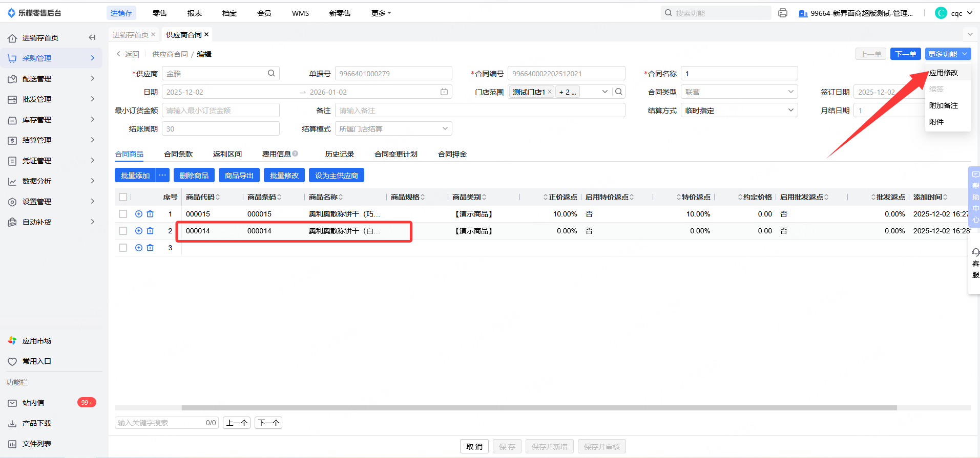Screen dimensions: 980x458
Task: Open 客服 customer service headset icon
Action: 975,252
